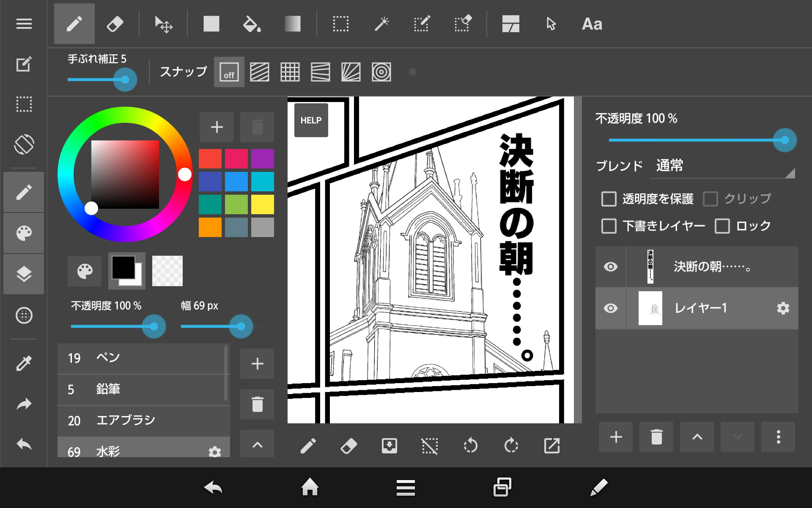Enable the 透明度を保護 checkbox
This screenshot has height=508, width=812.
click(609, 199)
